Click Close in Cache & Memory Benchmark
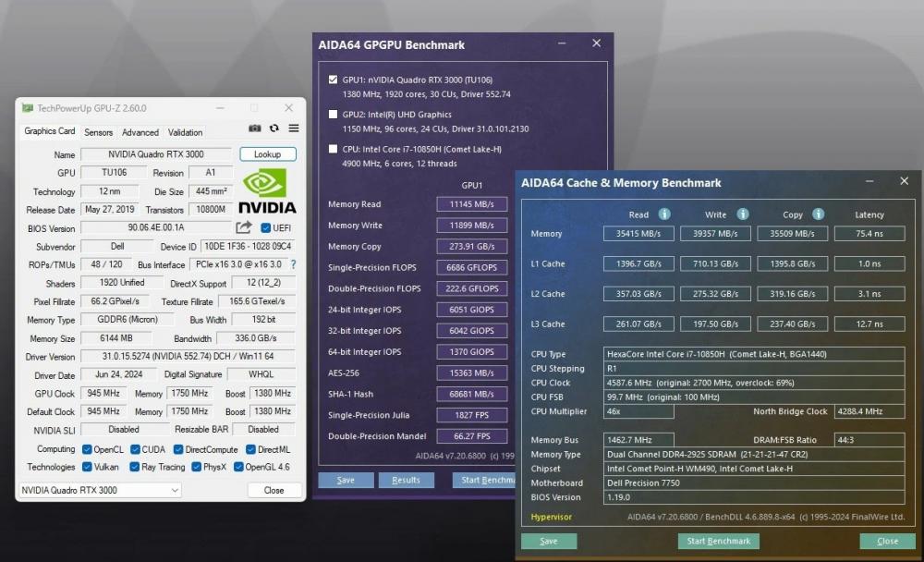Image resolution: width=924 pixels, height=562 pixels. (887, 541)
